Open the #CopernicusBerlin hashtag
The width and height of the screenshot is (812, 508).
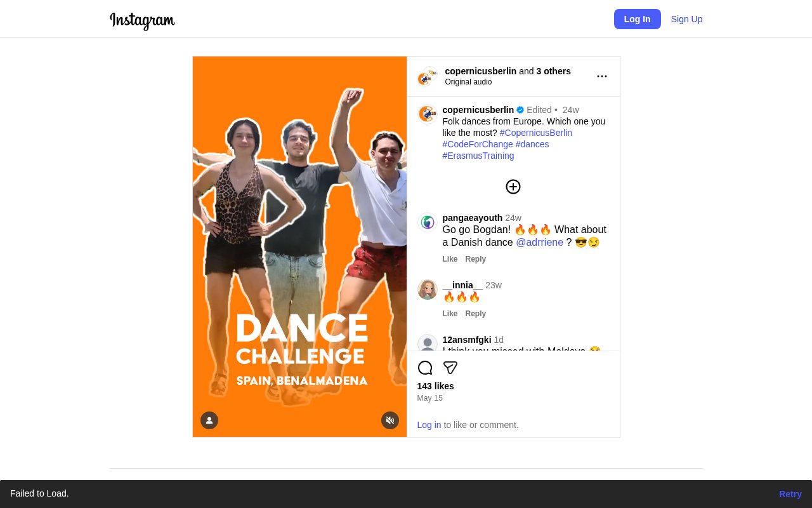click(x=535, y=133)
